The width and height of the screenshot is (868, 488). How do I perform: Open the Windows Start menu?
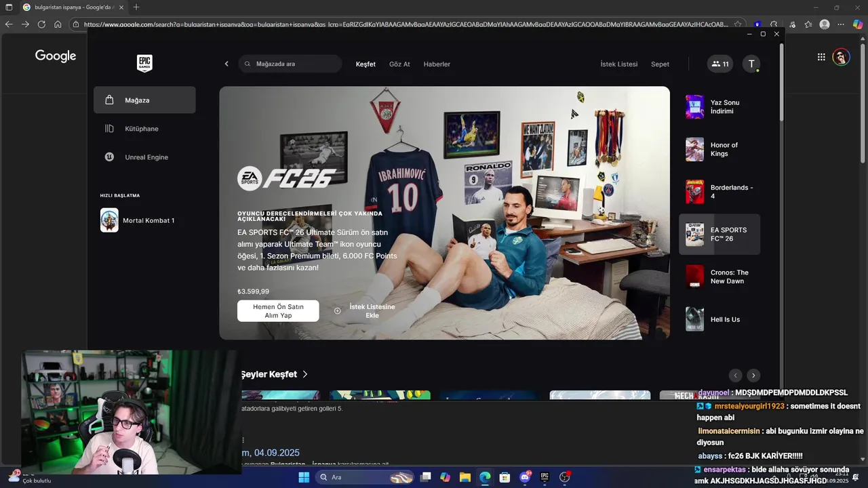tap(304, 478)
